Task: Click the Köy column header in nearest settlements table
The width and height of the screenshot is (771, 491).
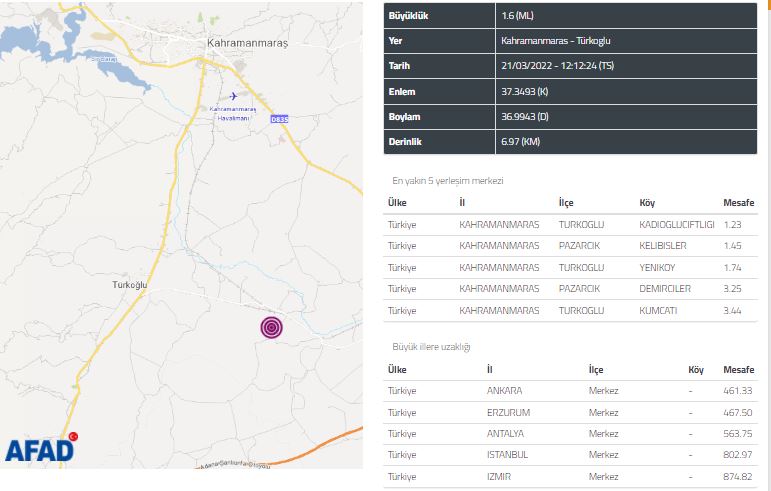Action: coord(646,202)
